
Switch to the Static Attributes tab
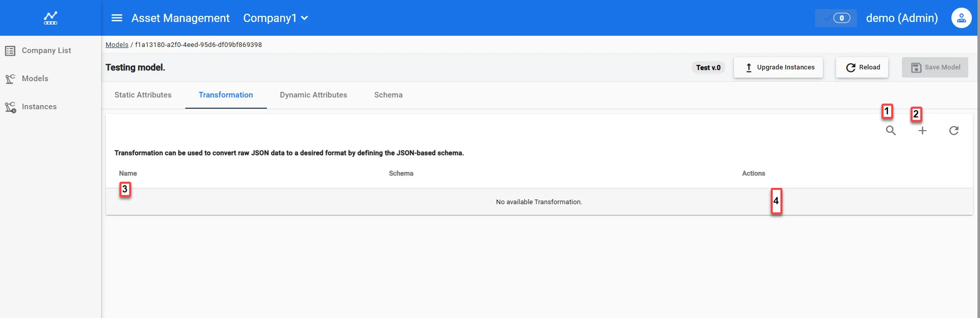tap(143, 95)
